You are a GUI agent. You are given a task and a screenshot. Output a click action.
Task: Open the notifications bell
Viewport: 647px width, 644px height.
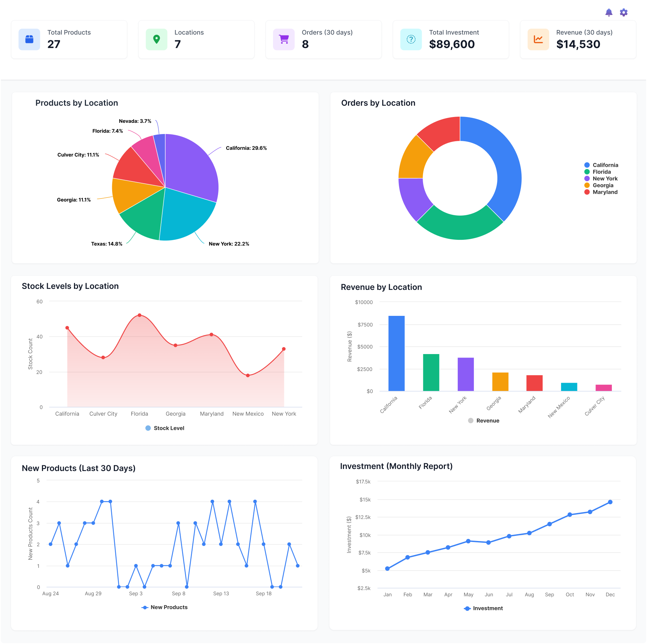tap(609, 12)
